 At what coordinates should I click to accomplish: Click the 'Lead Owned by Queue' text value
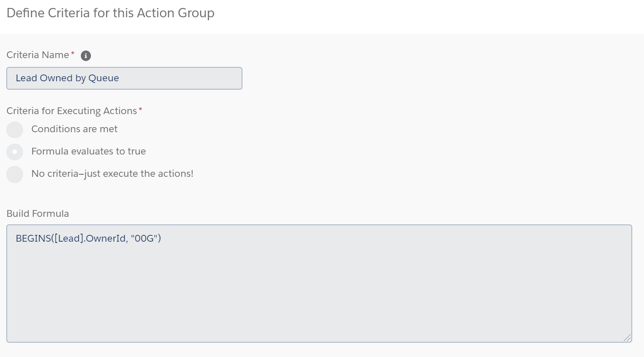tap(67, 78)
